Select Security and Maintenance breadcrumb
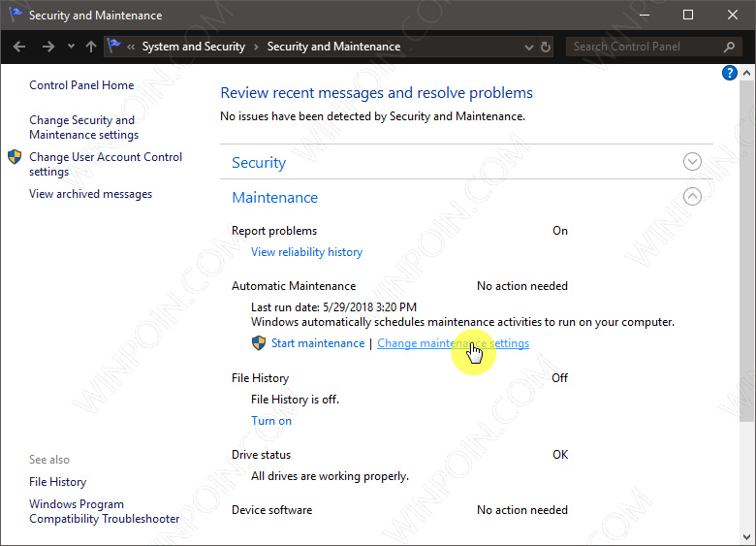Screen dimensions: 756x546 click(333, 47)
